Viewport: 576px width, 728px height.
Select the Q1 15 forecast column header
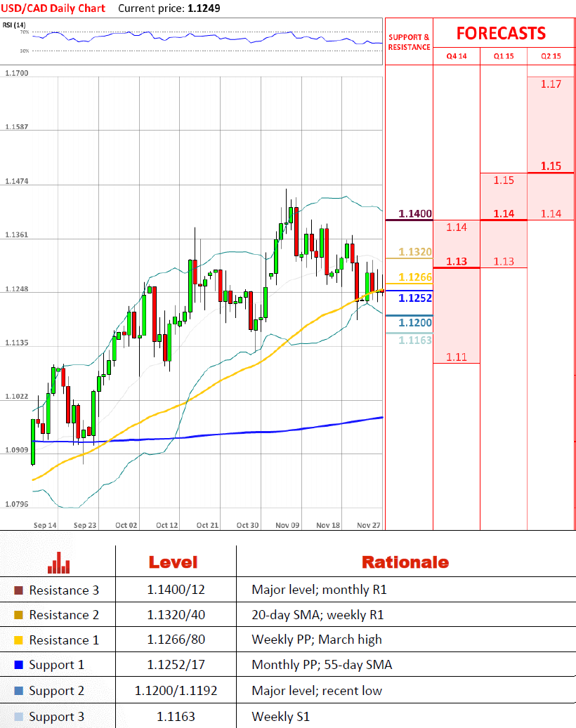504,56
